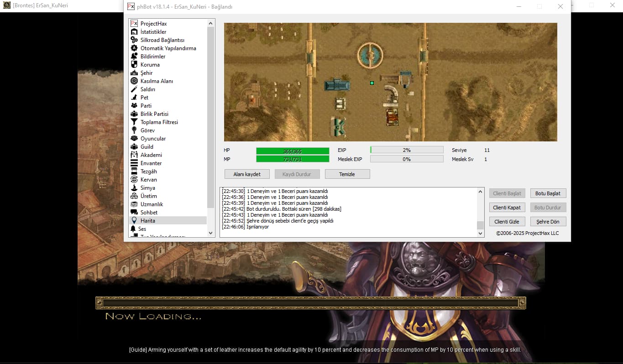
Task: Click the Envanter icon in the list
Action: tap(134, 163)
